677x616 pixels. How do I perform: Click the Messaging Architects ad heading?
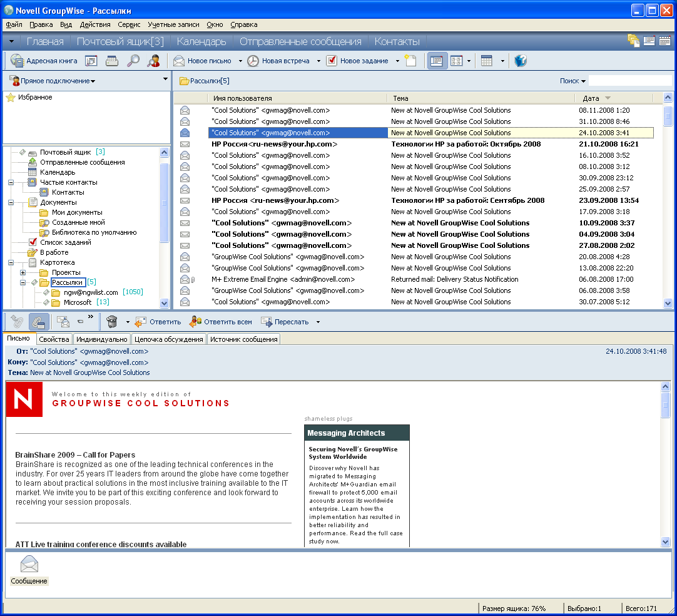pos(357,433)
